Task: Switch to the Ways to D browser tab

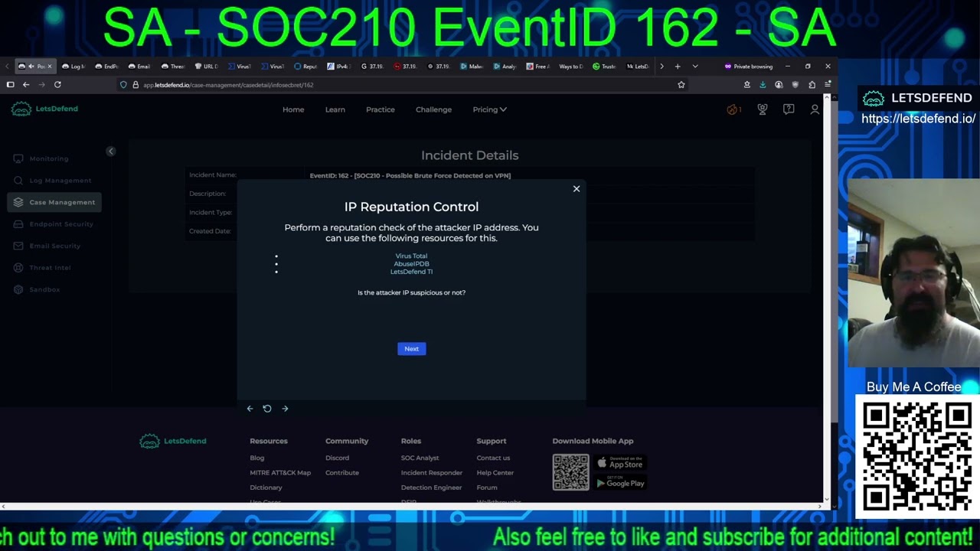Action: (x=571, y=67)
